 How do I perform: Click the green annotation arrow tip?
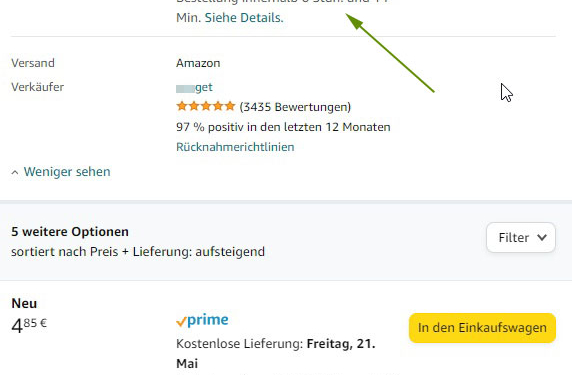(x=351, y=19)
